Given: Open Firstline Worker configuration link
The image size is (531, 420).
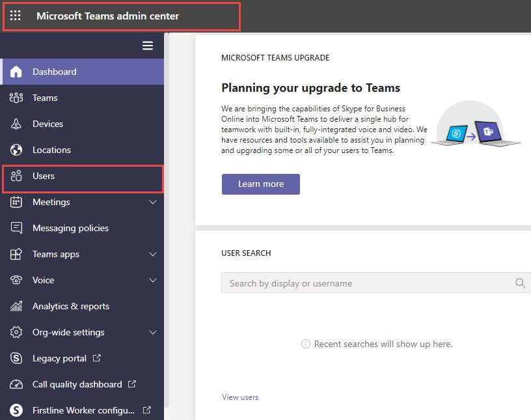Looking at the screenshot, I should coord(82,410).
